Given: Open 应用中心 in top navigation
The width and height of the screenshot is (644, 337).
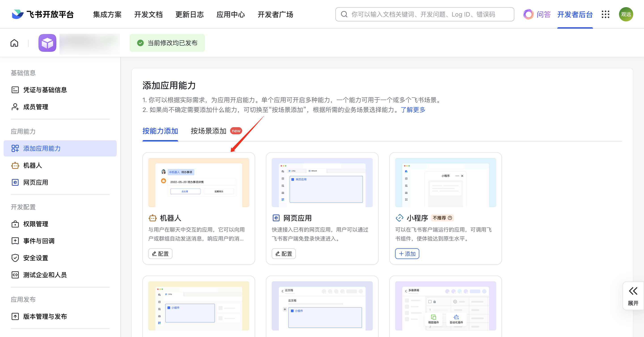Looking at the screenshot, I should [x=231, y=14].
